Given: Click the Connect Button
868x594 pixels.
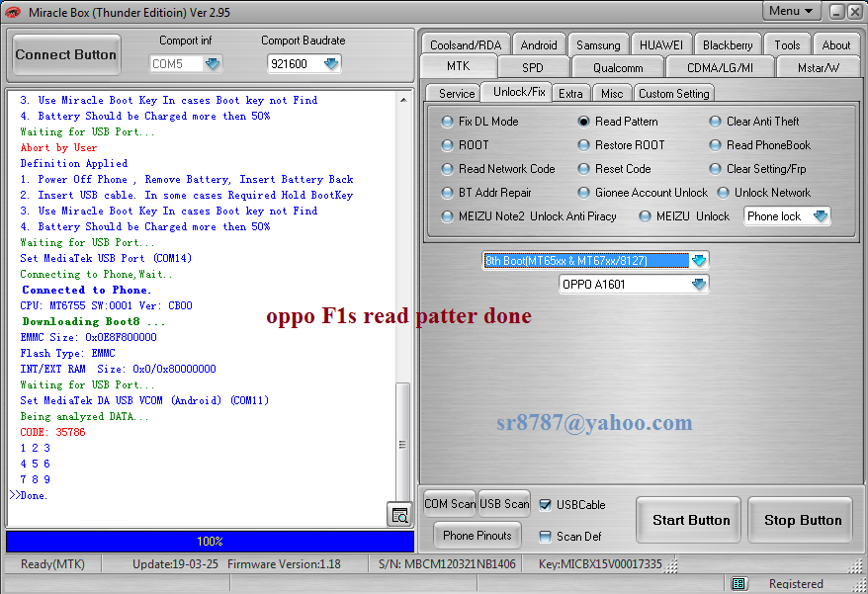Looking at the screenshot, I should 66,54.
